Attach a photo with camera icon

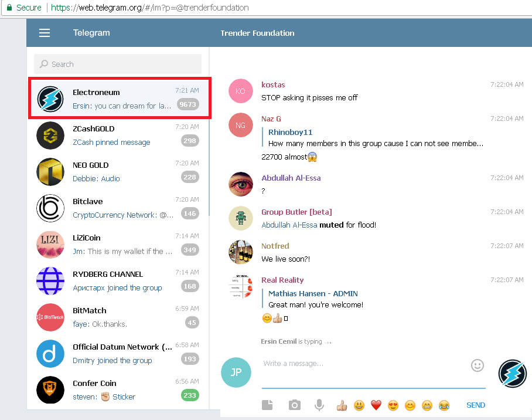(x=294, y=405)
